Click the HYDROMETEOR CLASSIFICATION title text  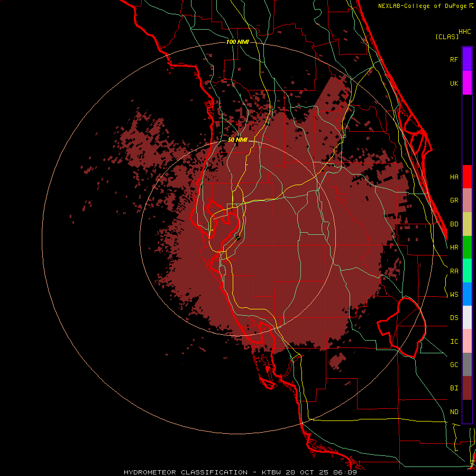186,472
